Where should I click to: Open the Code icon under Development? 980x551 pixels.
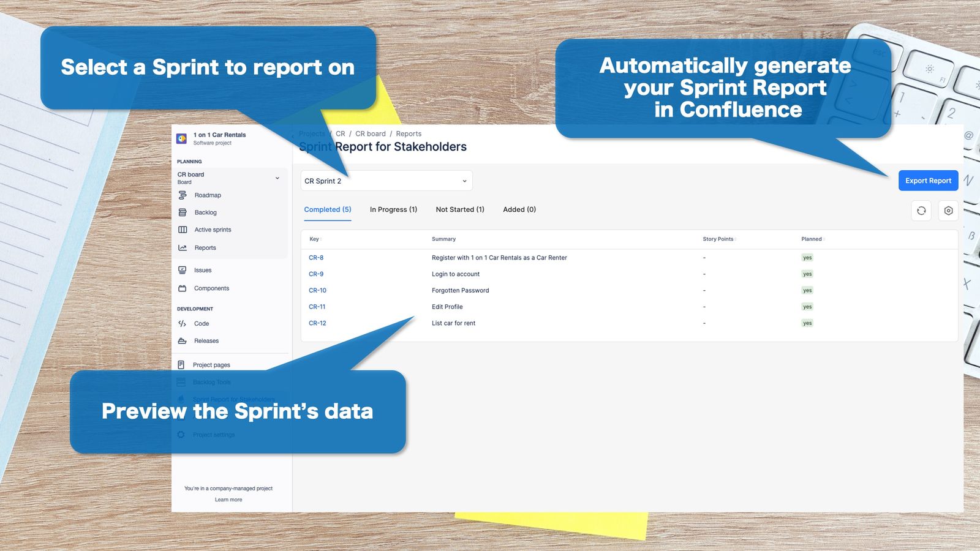pos(183,324)
